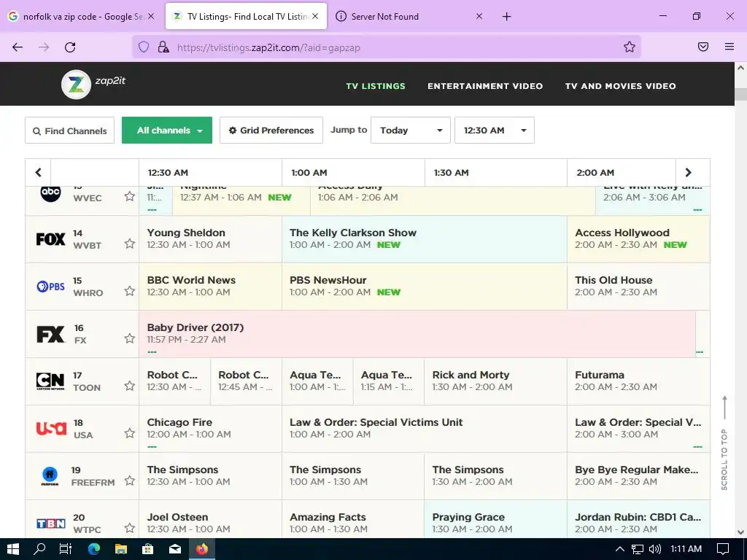The image size is (747, 560).
Task: Shift the grid to earlier times
Action: (x=38, y=172)
